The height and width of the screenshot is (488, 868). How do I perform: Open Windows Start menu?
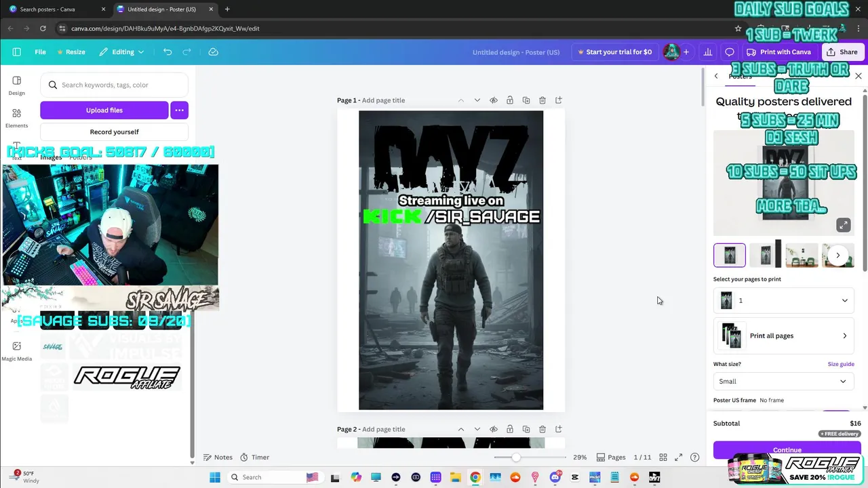pyautogui.click(x=215, y=477)
